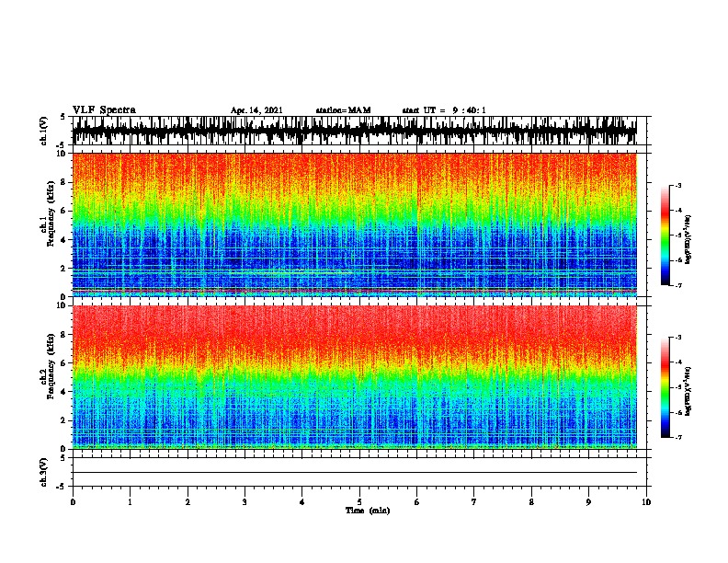This screenshot has width=728, height=563.
Task: Click the '5' tick on the time axis
Action: point(359,502)
